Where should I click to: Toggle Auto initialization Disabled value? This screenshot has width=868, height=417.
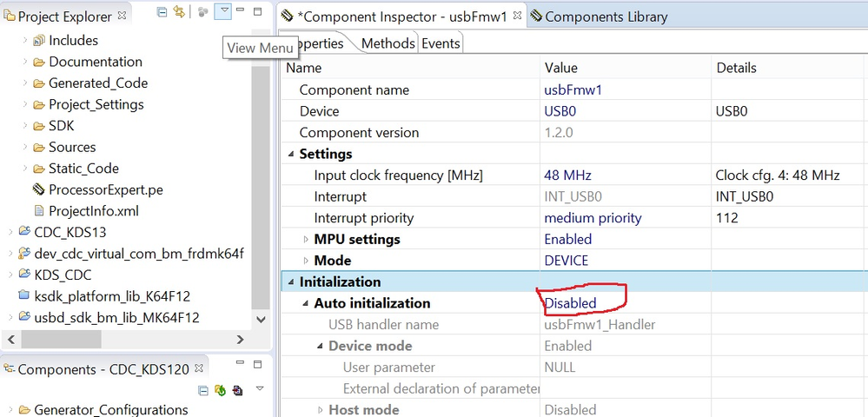pos(571,303)
